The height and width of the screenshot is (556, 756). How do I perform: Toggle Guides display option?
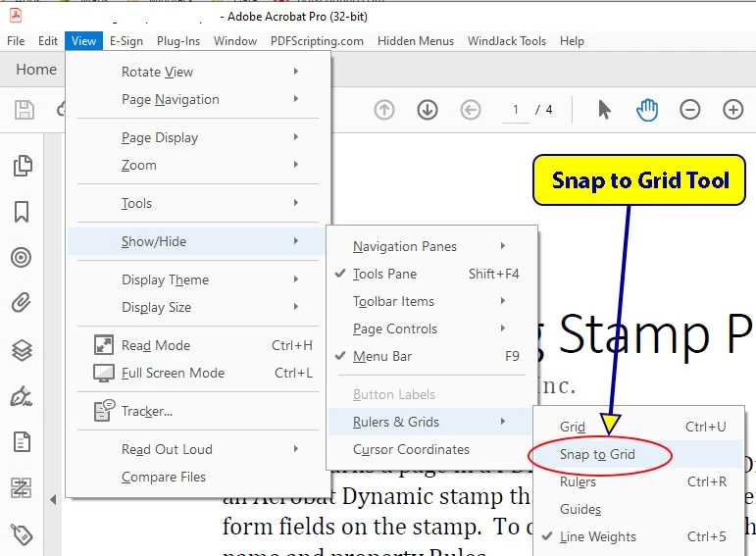[638, 509]
